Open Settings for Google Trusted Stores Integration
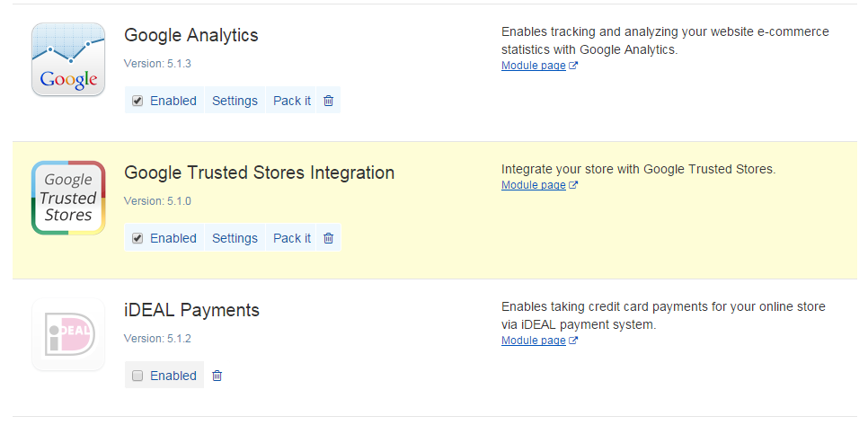 (x=235, y=238)
